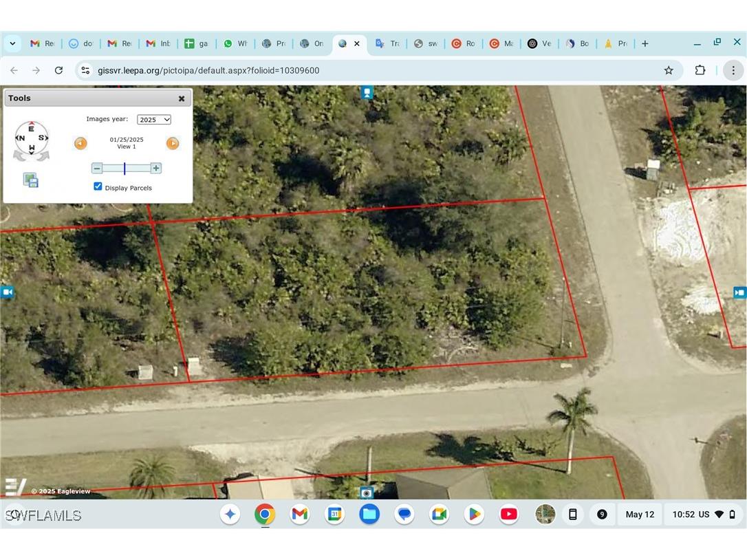Open Gmail from the ChromeOS shelf
This screenshot has width=747, height=560.
[299, 514]
